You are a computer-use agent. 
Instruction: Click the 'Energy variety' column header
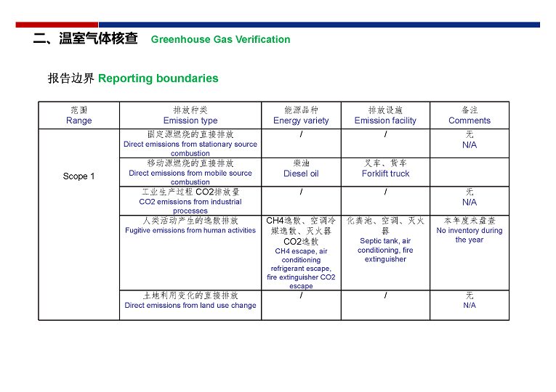[301, 121]
